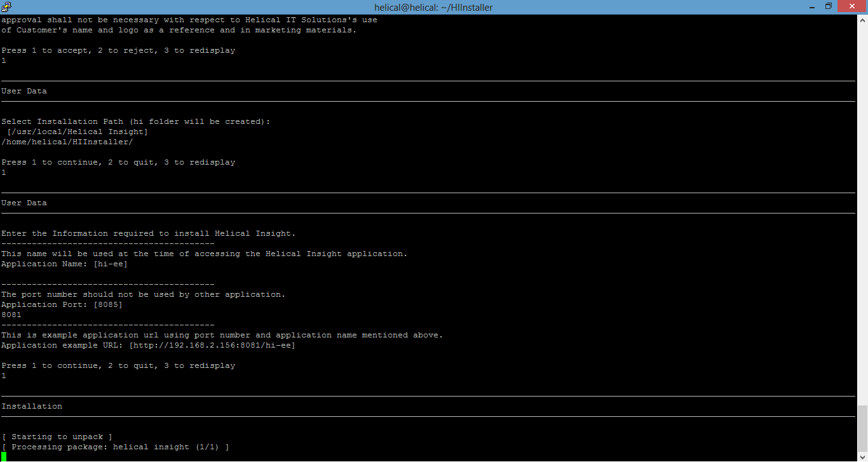Click the 'Installation' section heading
This screenshot has width=868, height=462.
(x=32, y=406)
